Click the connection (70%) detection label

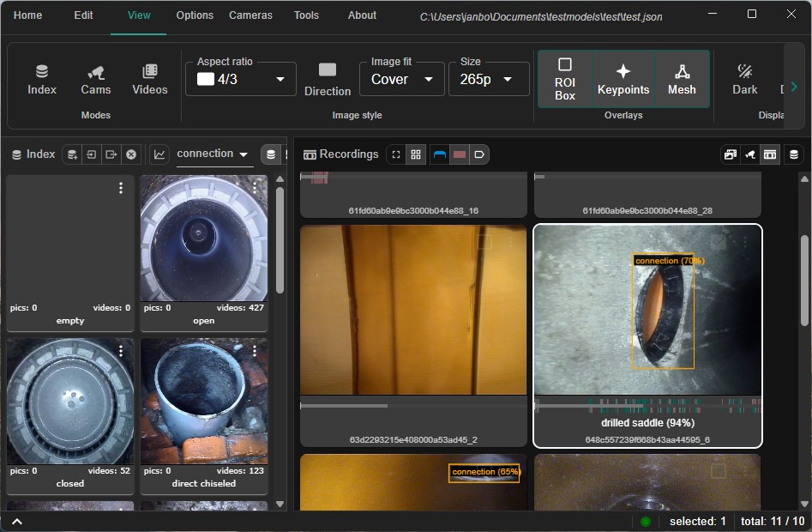click(x=670, y=261)
